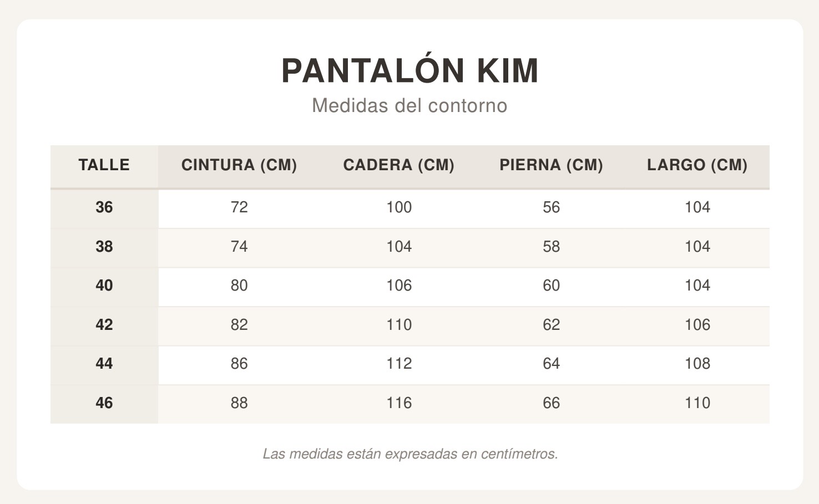Viewport: 819px width, 504px height.
Task: Click size 46 row label
Action: 104,403
